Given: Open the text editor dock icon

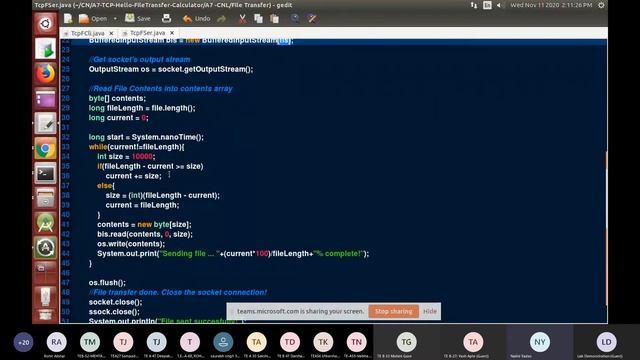Looking at the screenshot, I should coord(45,124).
